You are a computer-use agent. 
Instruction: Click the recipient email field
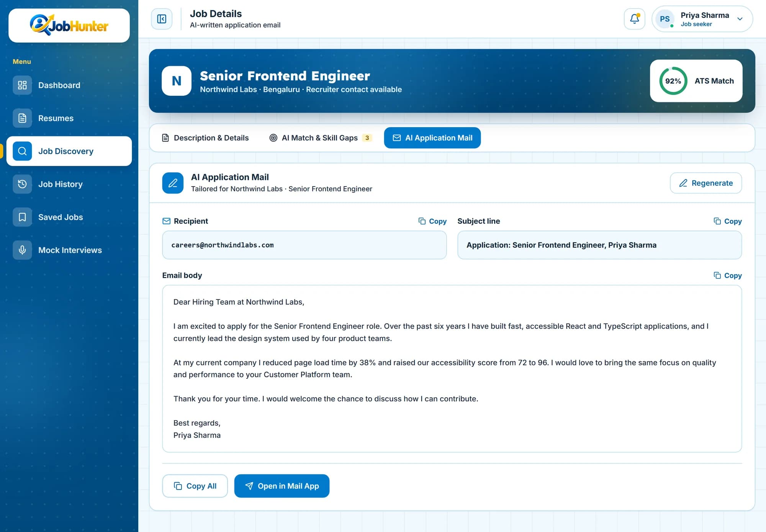pos(304,245)
